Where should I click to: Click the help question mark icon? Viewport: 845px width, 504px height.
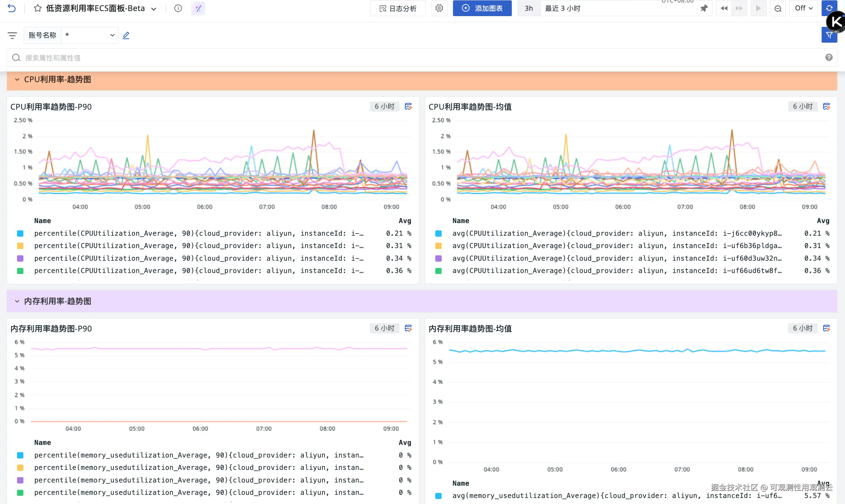(829, 58)
